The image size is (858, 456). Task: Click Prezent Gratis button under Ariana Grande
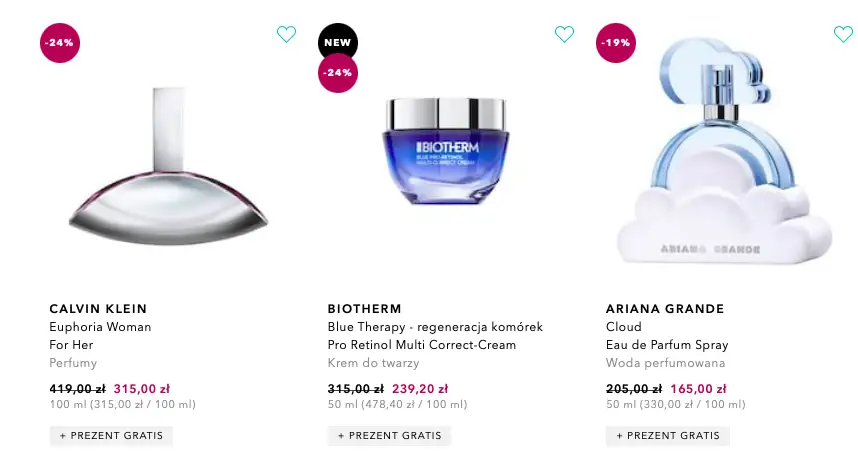click(x=668, y=436)
